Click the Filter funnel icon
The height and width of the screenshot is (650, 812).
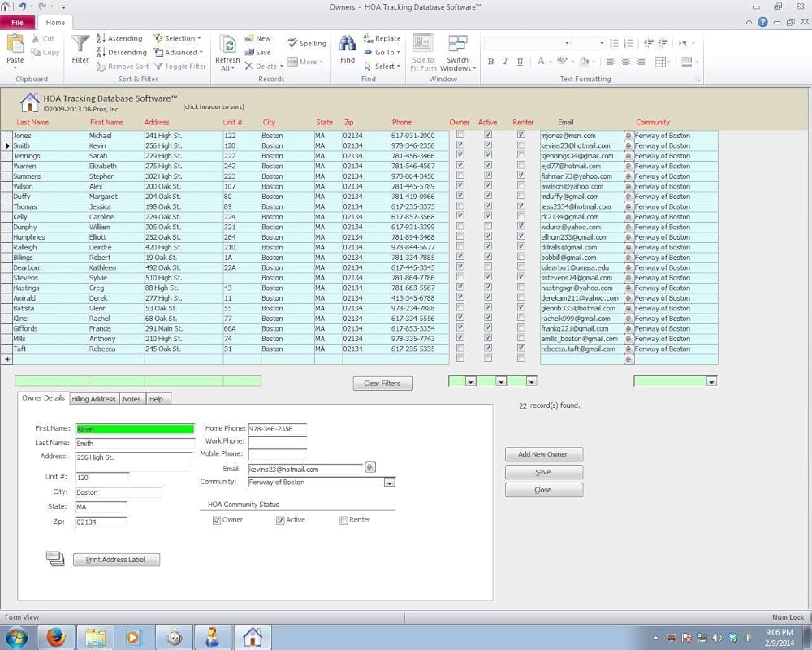[x=80, y=44]
